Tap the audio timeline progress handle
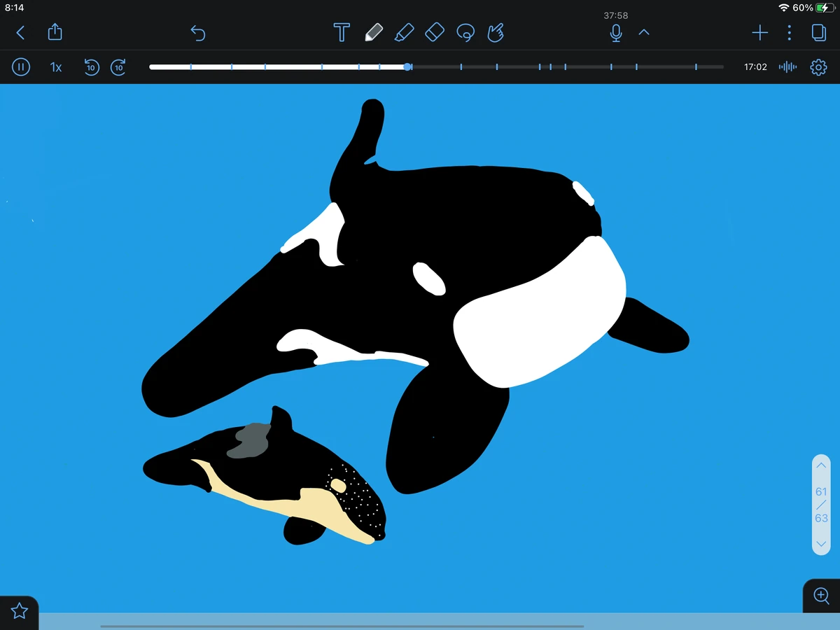Viewport: 840px width, 630px height. 407,66
